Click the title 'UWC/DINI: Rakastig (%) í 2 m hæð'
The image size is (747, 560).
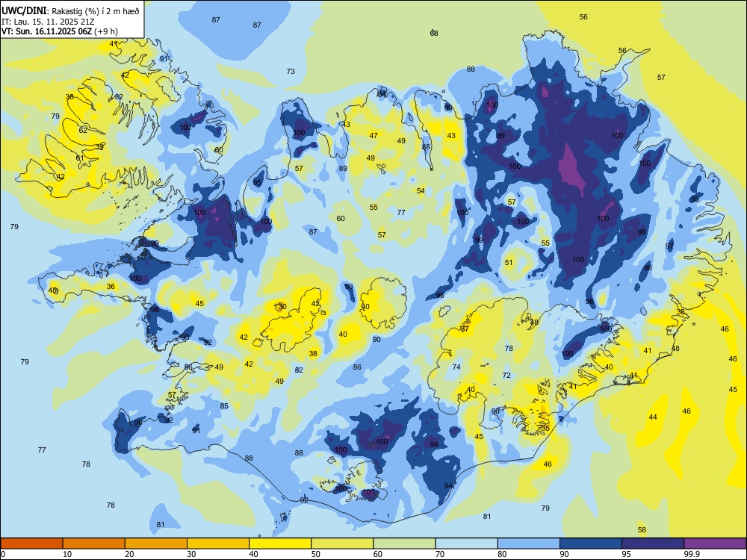[x=70, y=10]
